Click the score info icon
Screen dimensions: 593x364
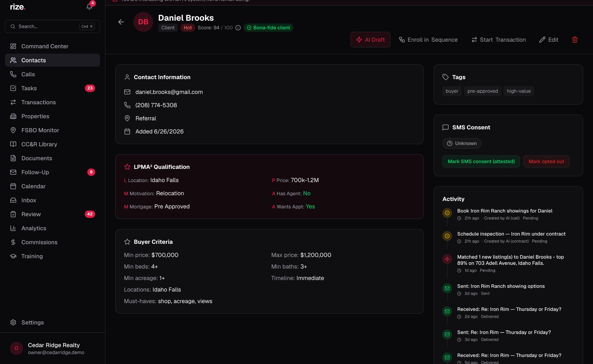click(x=238, y=28)
